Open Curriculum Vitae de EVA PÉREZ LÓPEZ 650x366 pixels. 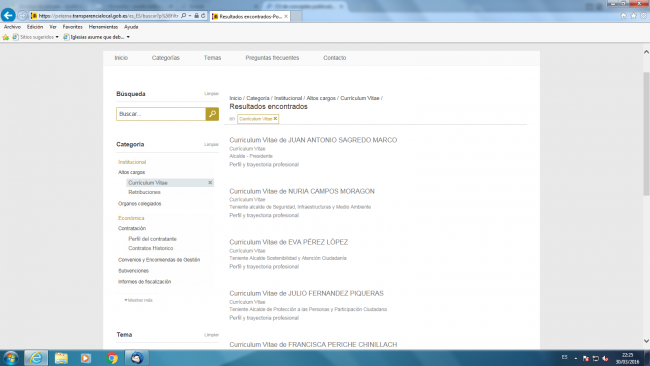(x=289, y=242)
